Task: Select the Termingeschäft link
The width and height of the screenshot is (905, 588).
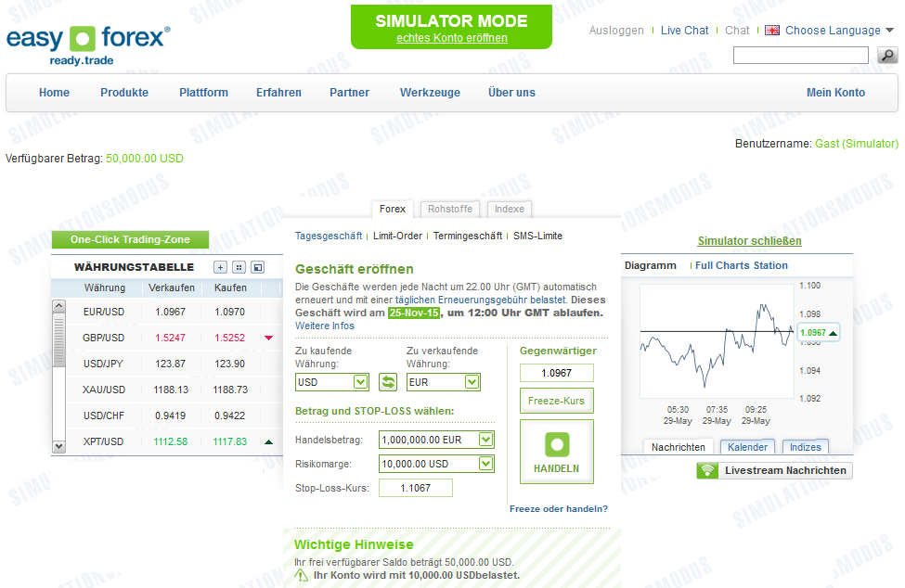Action: [468, 236]
